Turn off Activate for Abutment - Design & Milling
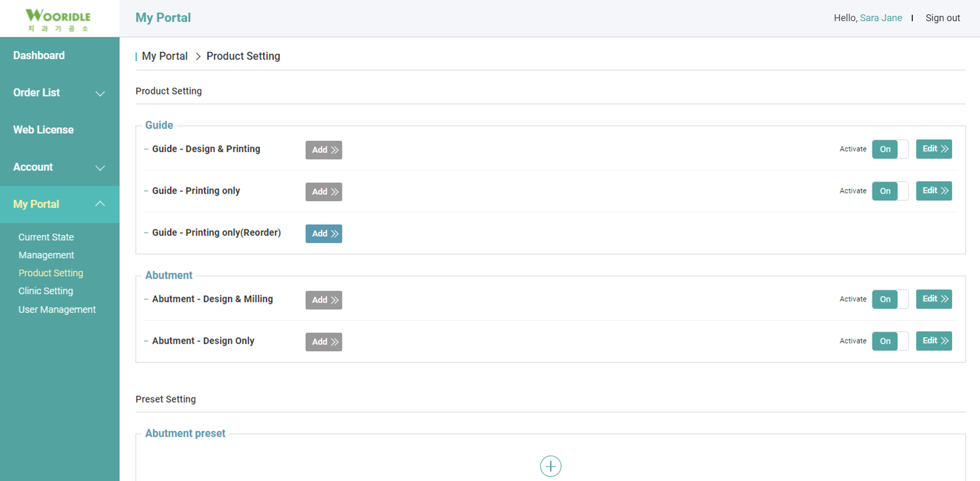This screenshot has width=980, height=481. click(890, 299)
